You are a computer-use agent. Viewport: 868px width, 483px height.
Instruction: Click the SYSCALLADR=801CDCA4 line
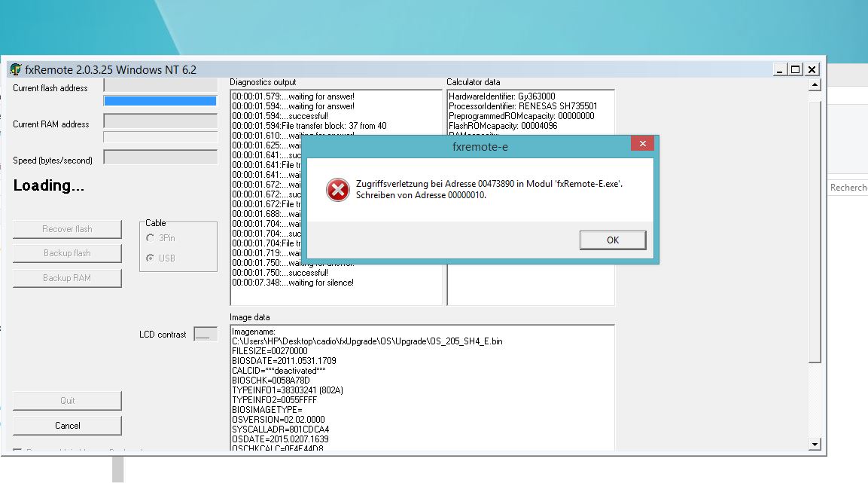click(x=281, y=430)
